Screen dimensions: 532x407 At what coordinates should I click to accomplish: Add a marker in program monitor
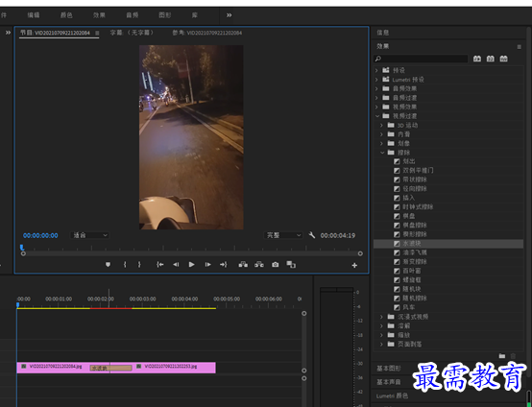(108, 265)
